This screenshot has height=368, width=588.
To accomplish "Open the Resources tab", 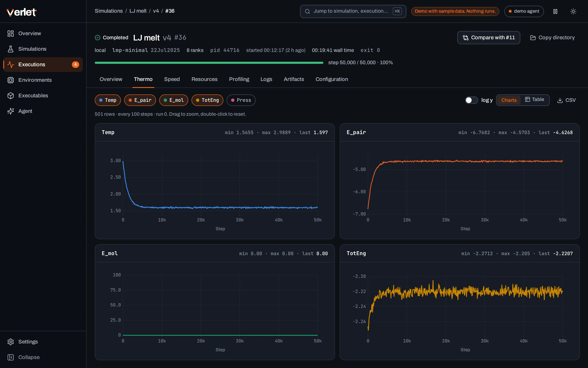I will pyautogui.click(x=204, y=79).
